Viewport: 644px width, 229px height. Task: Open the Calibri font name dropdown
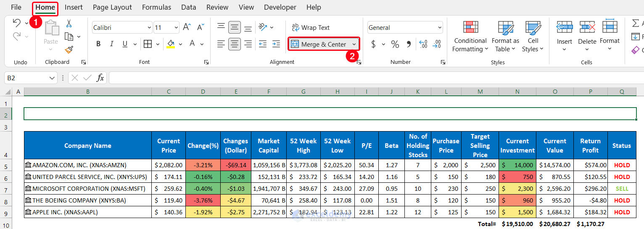coord(149,28)
